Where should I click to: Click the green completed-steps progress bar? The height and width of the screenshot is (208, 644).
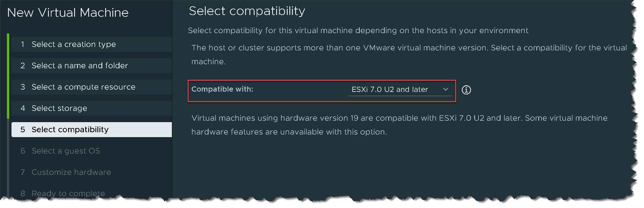click(8, 76)
